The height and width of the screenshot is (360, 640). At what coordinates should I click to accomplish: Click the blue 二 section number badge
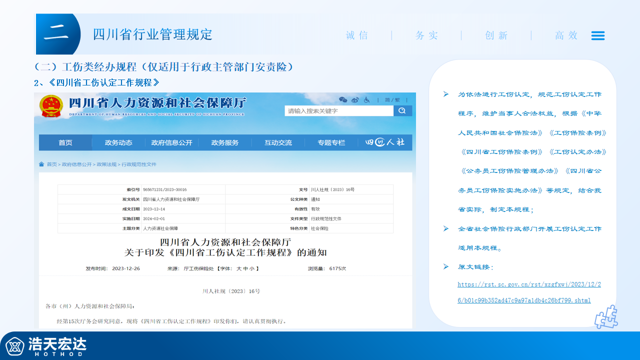click(58, 34)
